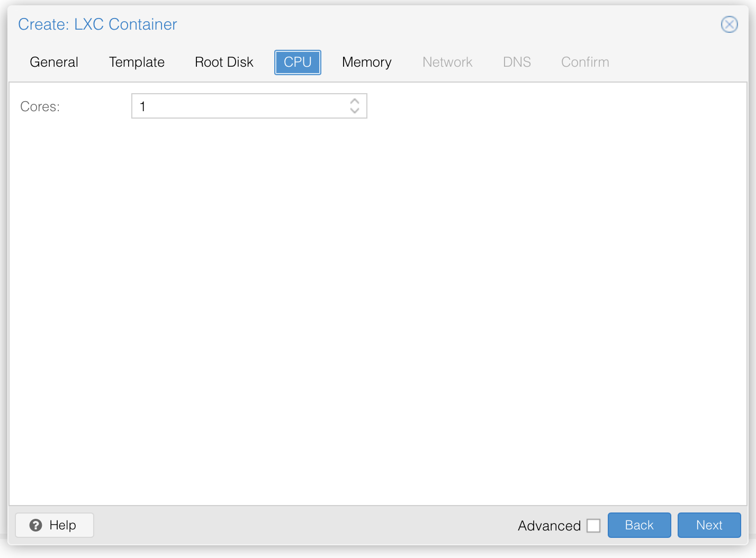Click the question mark icon on Help button
756x558 pixels.
(x=35, y=525)
